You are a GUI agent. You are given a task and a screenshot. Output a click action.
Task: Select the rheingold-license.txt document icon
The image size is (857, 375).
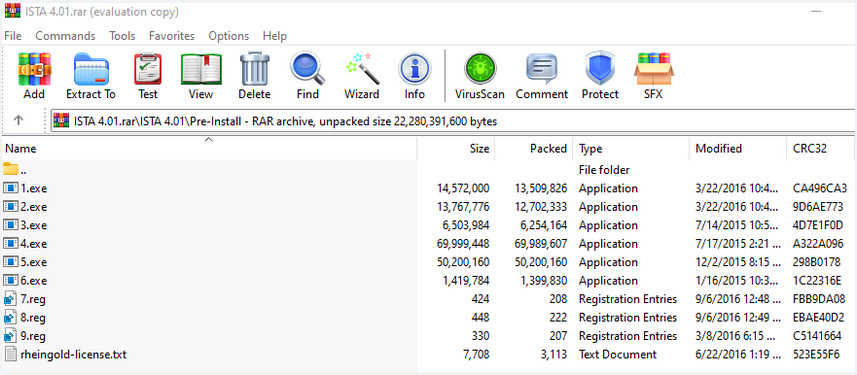[x=10, y=354]
